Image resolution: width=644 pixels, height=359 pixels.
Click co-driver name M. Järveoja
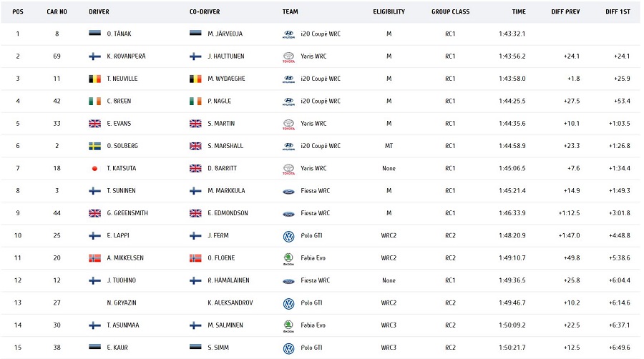(226, 34)
